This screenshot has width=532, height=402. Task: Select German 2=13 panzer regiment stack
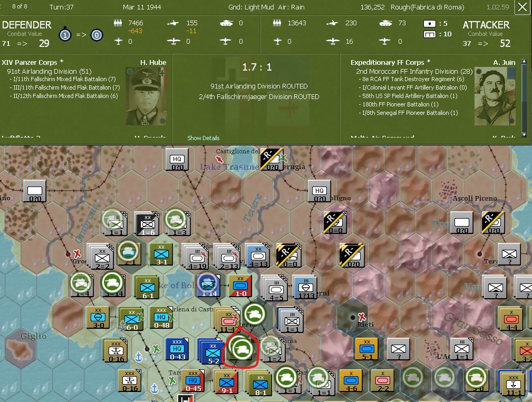tap(228, 256)
